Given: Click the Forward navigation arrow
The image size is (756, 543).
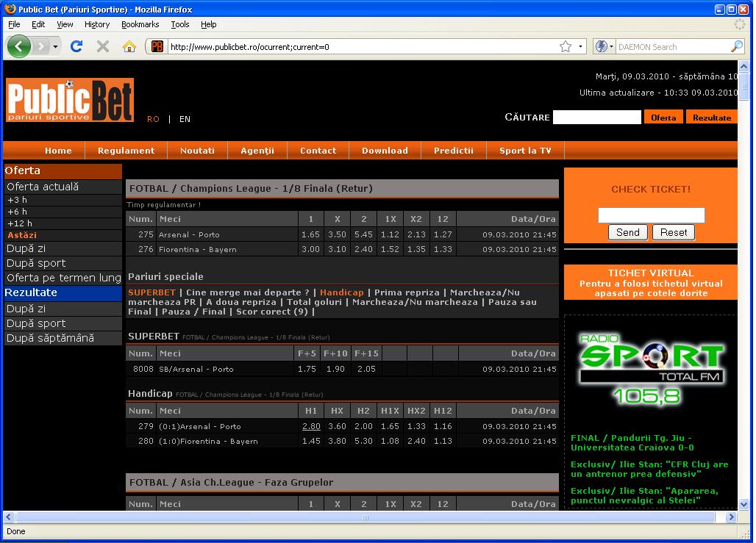Looking at the screenshot, I should coord(41,47).
